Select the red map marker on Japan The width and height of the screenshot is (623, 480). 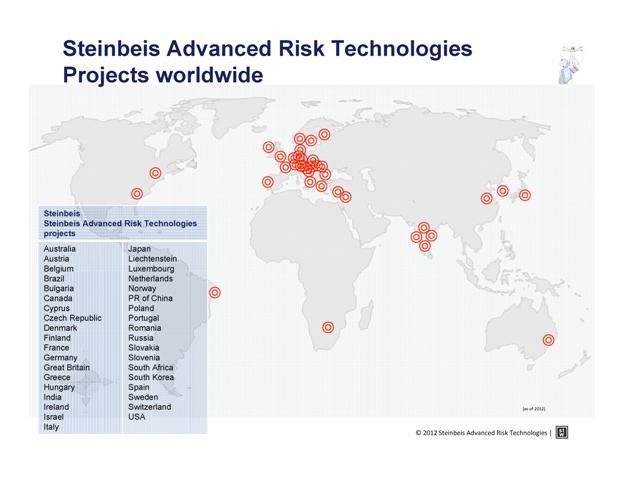[x=525, y=195]
